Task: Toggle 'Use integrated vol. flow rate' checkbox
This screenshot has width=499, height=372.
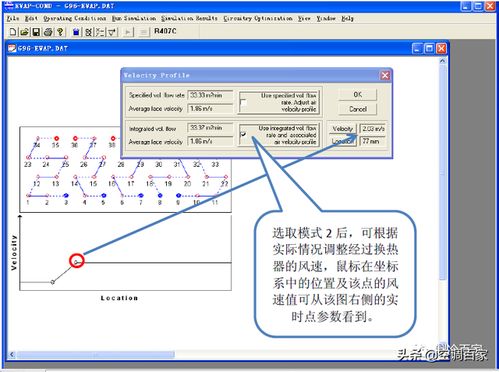Action: tap(243, 135)
